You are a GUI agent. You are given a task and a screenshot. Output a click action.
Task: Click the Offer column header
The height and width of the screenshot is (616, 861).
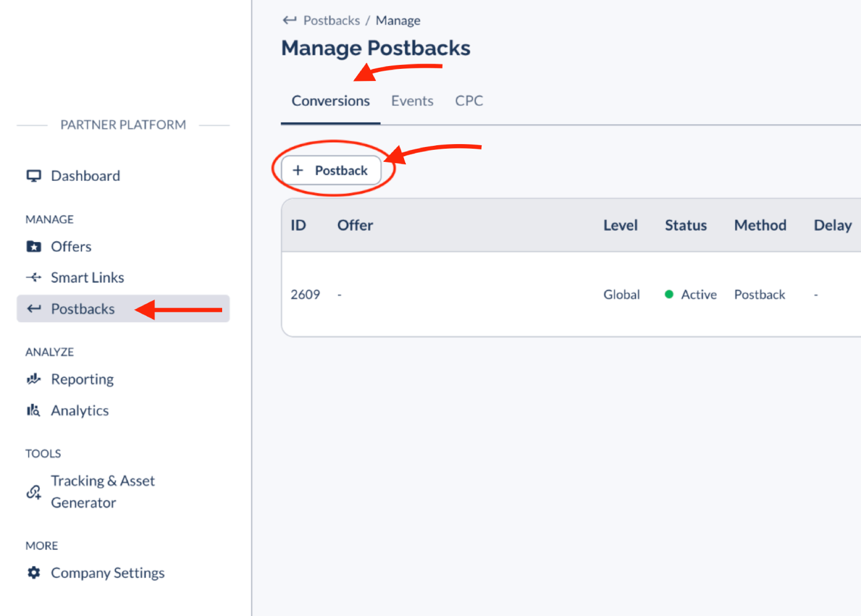(x=355, y=225)
